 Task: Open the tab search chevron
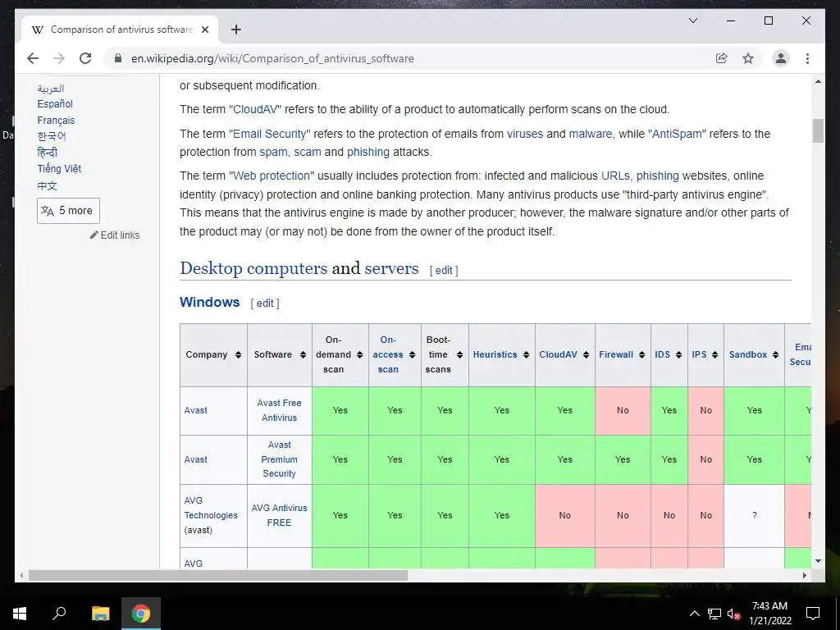point(692,21)
